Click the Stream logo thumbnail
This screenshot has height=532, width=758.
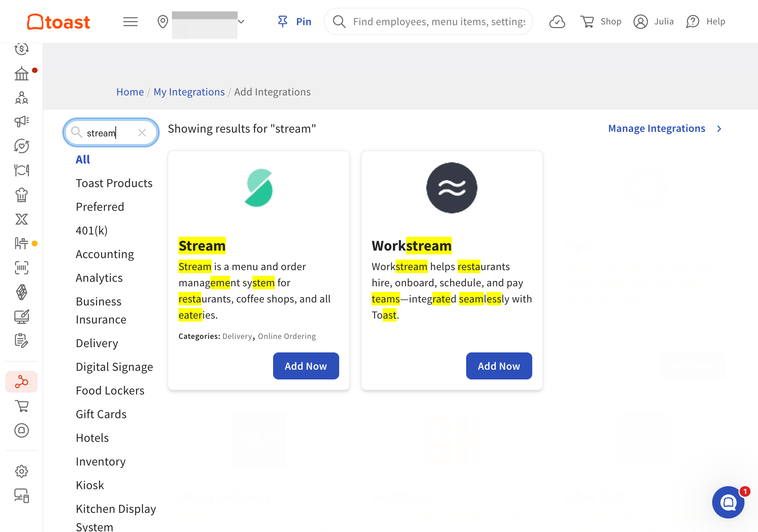[259, 188]
